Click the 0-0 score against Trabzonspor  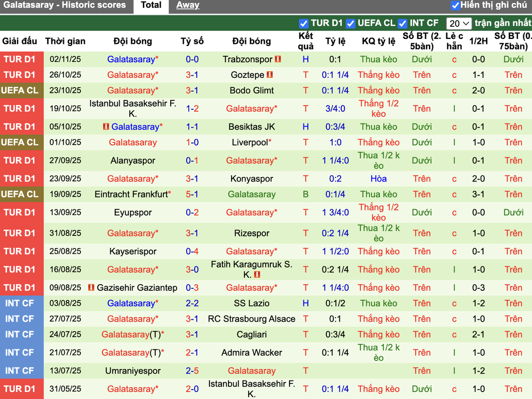192,59
